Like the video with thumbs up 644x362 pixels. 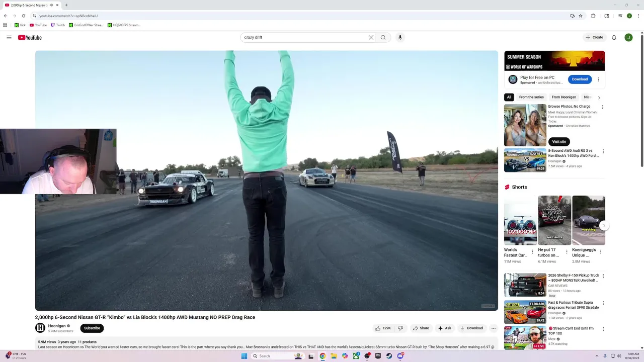click(x=383, y=328)
